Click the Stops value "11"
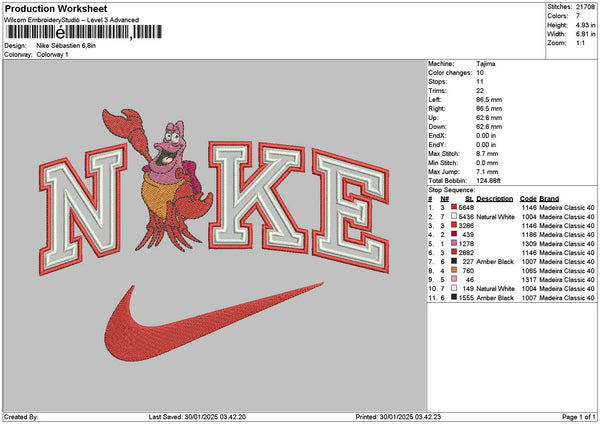This screenshot has height=424, width=600. 480,82
